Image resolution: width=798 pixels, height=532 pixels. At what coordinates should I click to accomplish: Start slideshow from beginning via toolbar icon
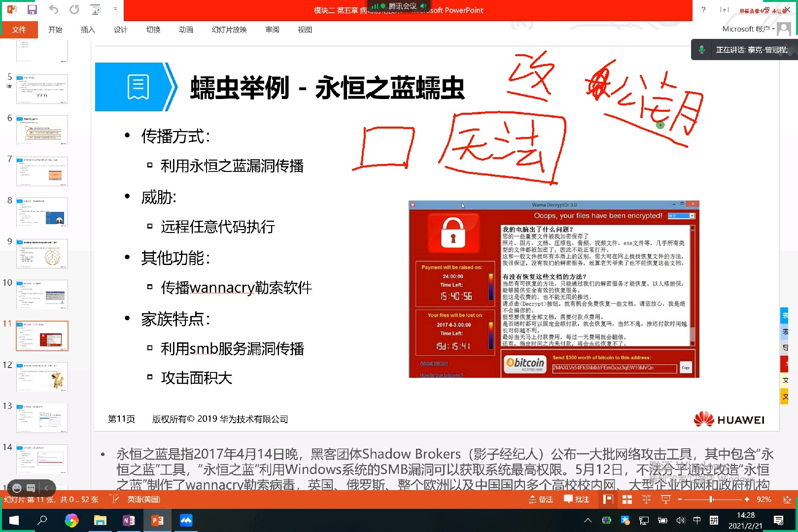click(x=96, y=10)
